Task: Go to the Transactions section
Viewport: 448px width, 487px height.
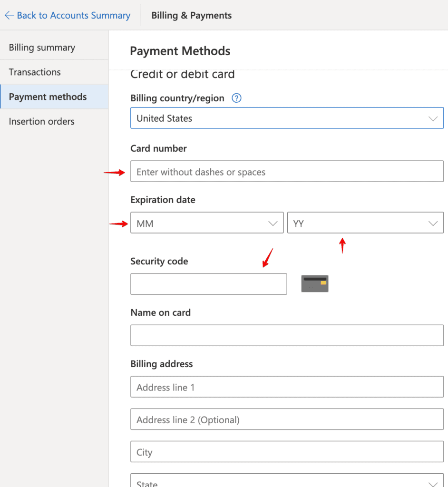Action: pos(35,72)
